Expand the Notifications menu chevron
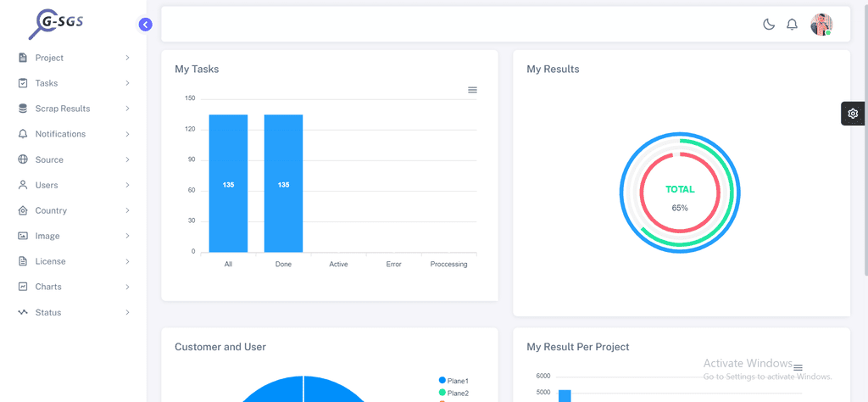This screenshot has width=868, height=402. [127, 134]
